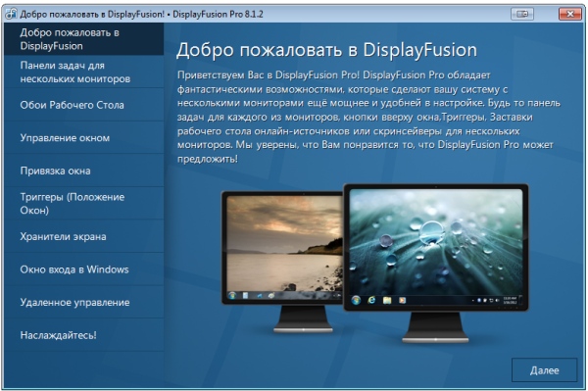Click Start orb on right monitor illustration
This screenshot has height=391, width=588.
pyautogui.click(x=356, y=300)
